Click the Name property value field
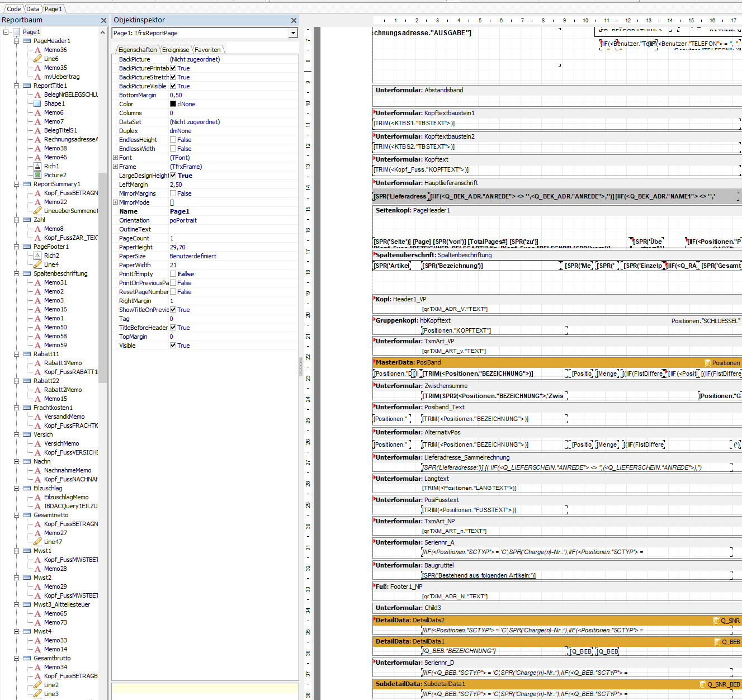Image resolution: width=742 pixels, height=700 pixels. coord(232,211)
